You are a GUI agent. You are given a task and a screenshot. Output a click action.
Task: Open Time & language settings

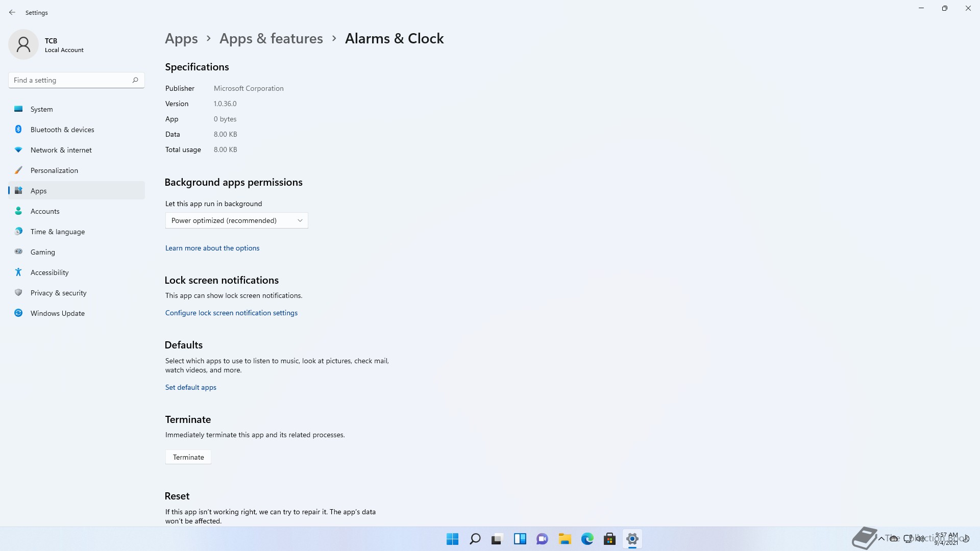pos(77,232)
